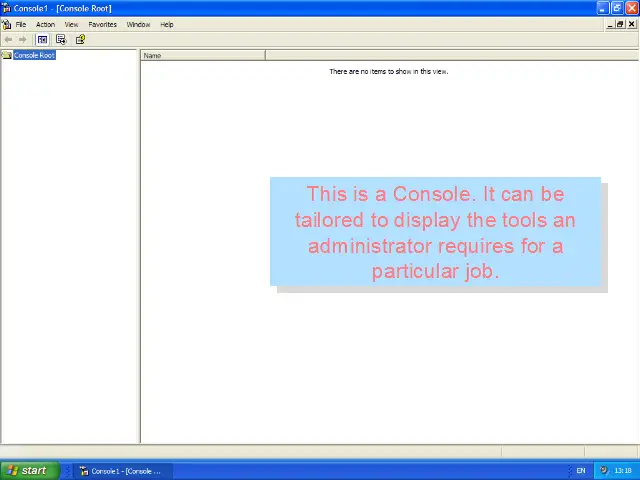Click the taskbar clock showing 13:18

coord(623,471)
